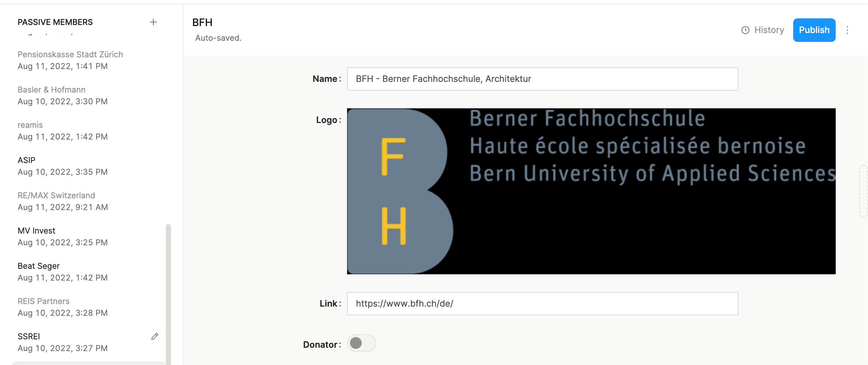The width and height of the screenshot is (868, 365).
Task: Focus the Link URL field
Action: point(542,304)
